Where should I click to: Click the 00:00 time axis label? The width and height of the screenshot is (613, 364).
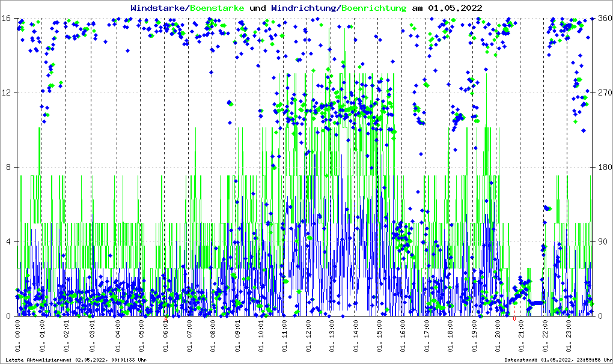coord(18,335)
